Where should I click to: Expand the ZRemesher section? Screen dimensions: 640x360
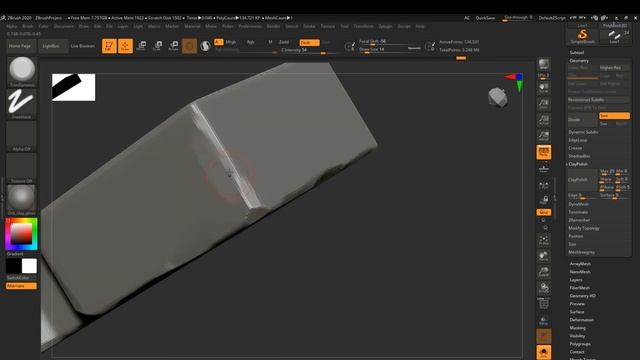tap(579, 220)
